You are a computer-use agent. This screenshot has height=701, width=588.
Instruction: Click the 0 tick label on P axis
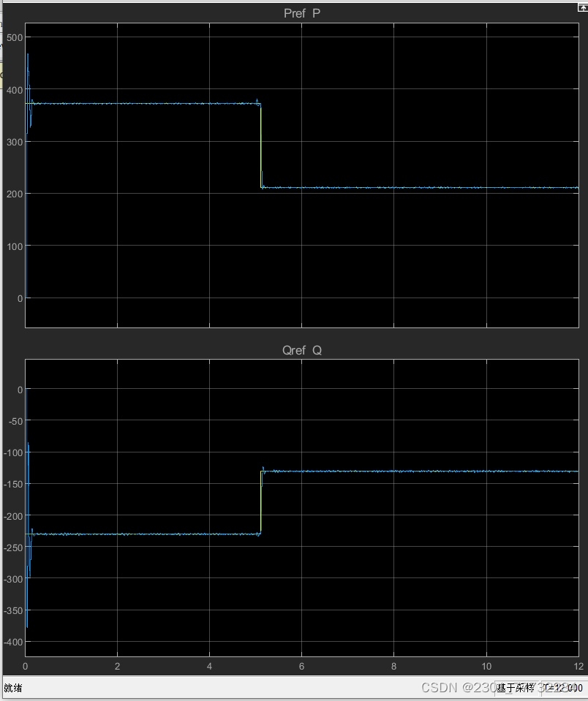click(20, 298)
